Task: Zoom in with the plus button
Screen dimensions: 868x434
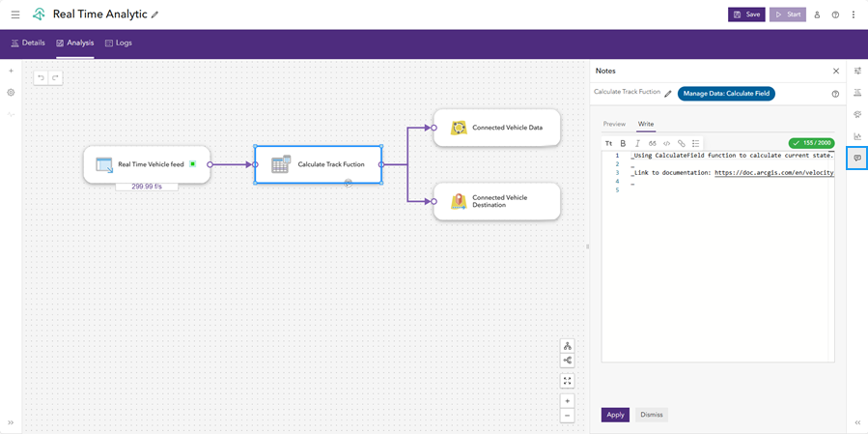Action: [568, 401]
